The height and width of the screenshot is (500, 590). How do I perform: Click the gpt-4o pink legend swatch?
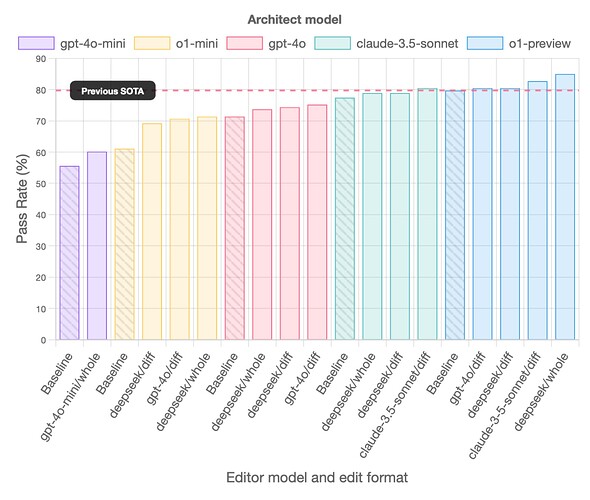pos(245,43)
